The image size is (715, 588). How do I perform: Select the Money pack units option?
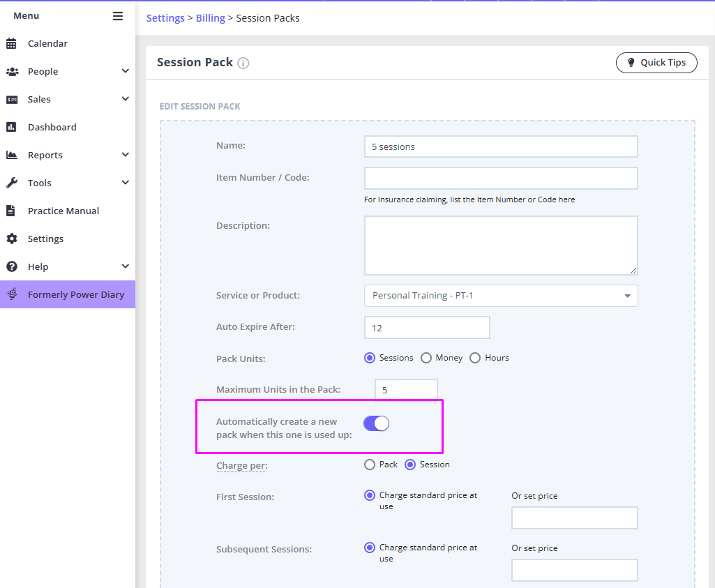pos(426,358)
